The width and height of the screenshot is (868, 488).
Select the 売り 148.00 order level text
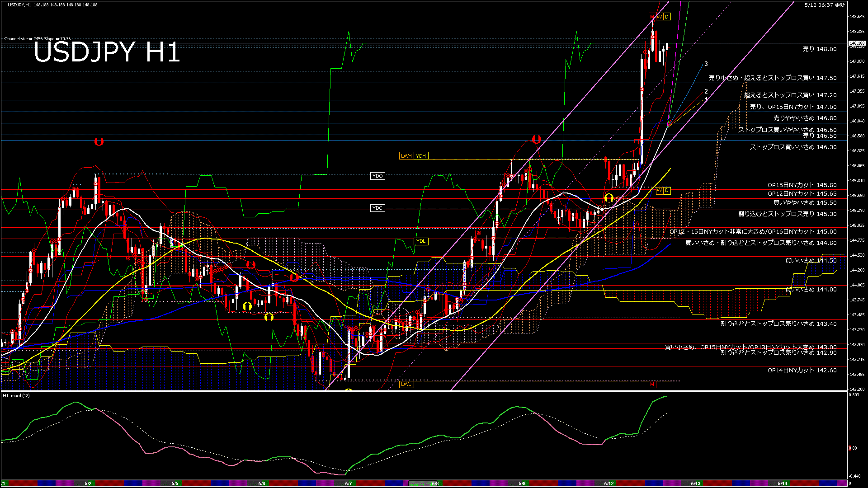click(x=820, y=49)
